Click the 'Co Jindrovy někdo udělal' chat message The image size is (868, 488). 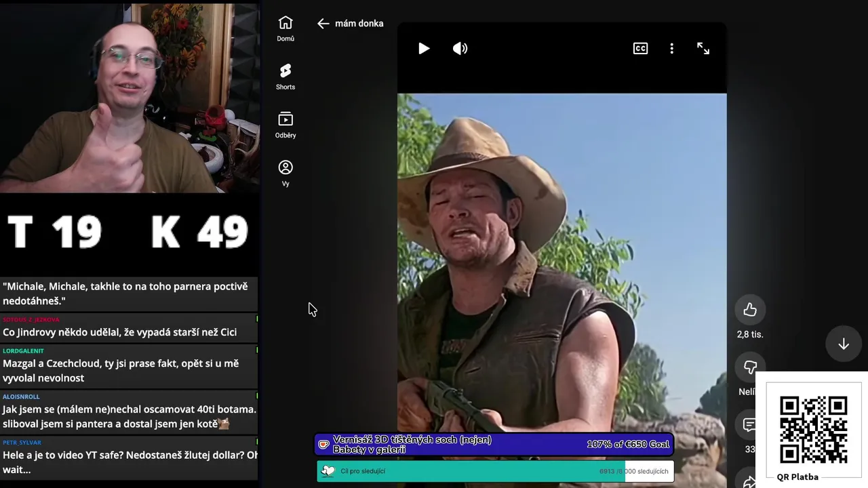tap(120, 332)
